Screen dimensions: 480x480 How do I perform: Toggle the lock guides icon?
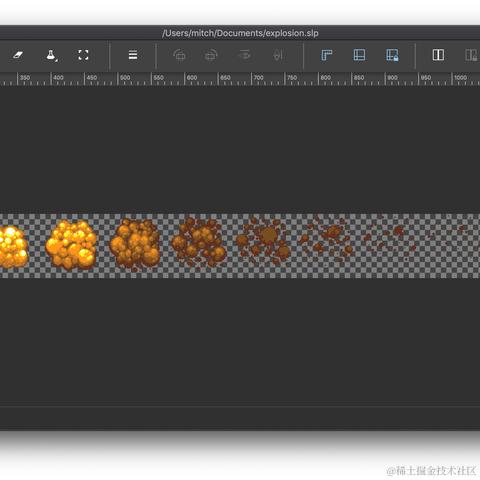click(392, 55)
